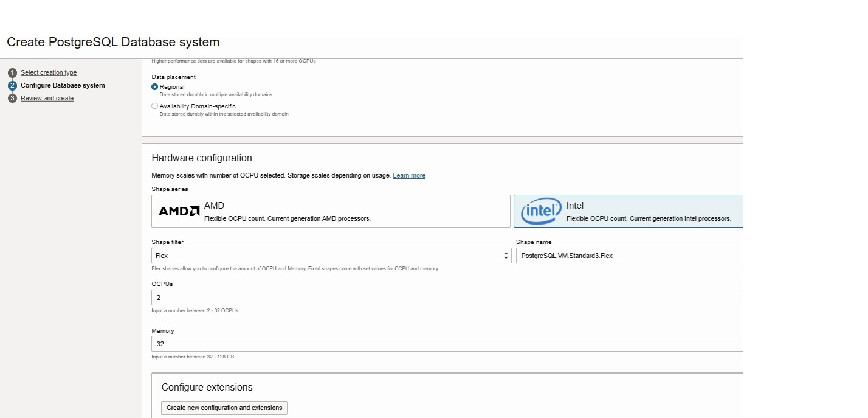Open the Learn more link
This screenshot has height=418, width=868.
[x=409, y=175]
